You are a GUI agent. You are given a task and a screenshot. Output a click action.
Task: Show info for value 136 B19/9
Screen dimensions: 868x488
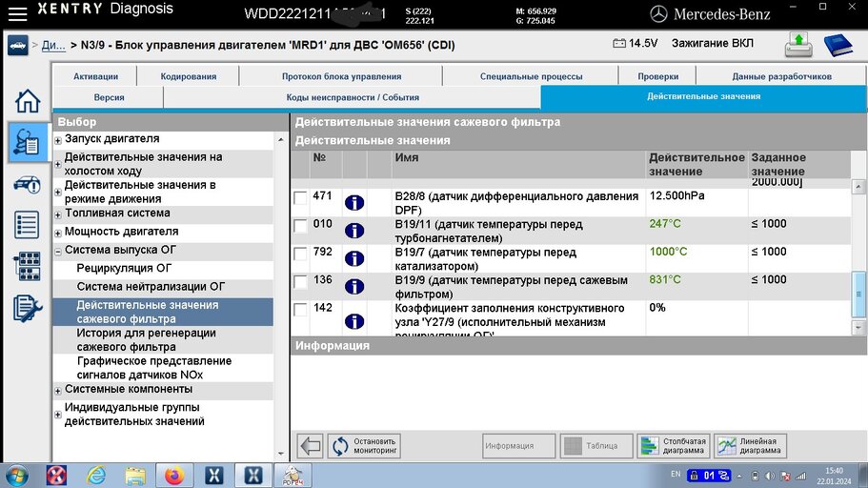pyautogui.click(x=354, y=286)
